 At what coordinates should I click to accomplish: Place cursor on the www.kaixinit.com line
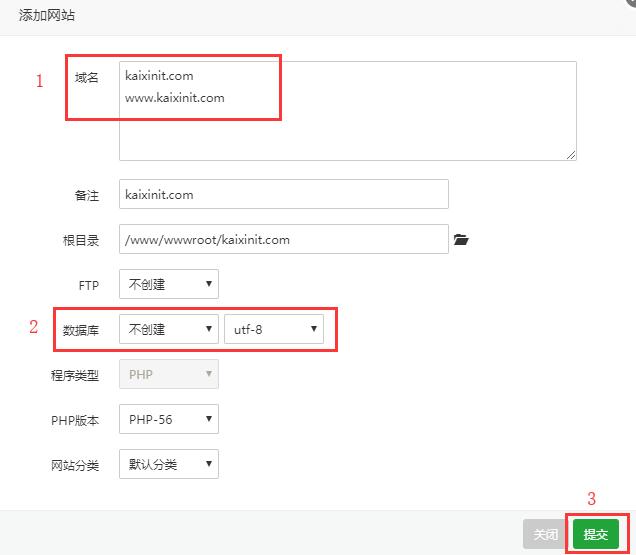tap(175, 98)
